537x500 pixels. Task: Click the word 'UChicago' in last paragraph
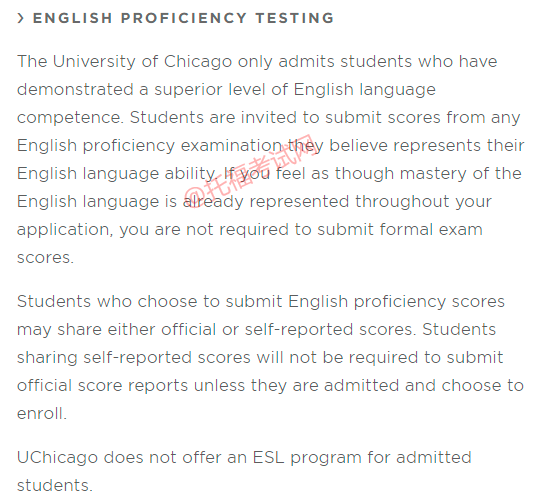click(x=58, y=458)
